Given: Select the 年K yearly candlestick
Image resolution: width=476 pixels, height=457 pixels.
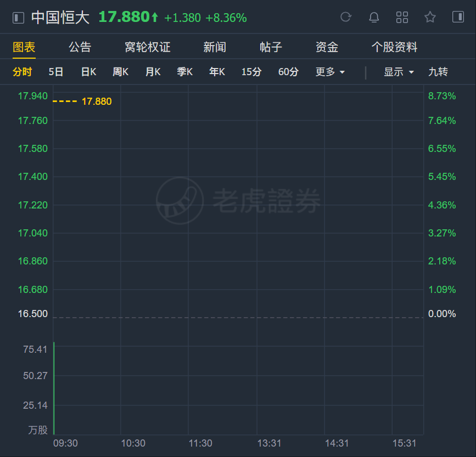Looking at the screenshot, I should 217,72.
